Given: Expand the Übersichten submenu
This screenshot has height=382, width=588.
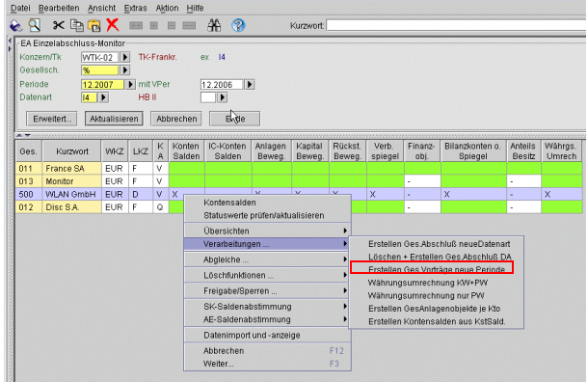Looking at the screenshot, I should click(267, 231).
